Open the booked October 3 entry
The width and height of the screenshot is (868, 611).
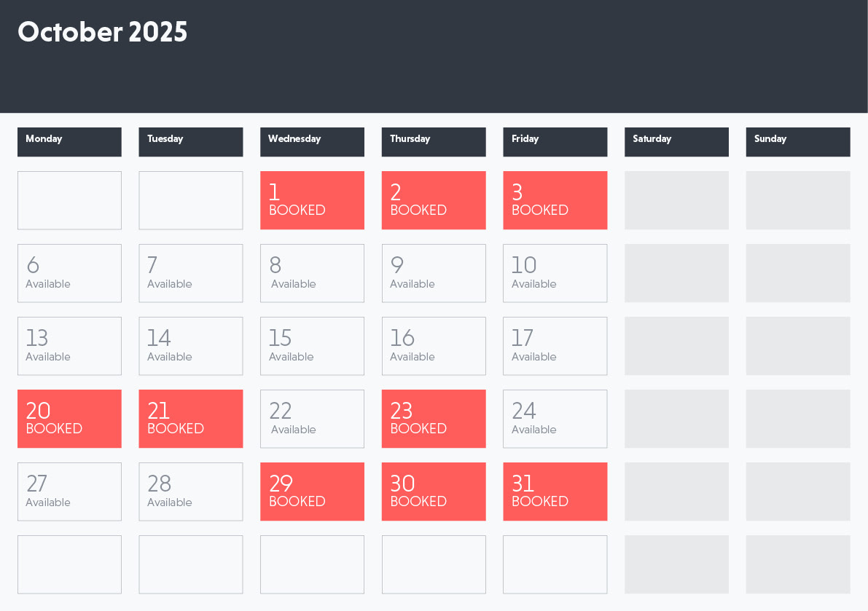click(x=555, y=200)
